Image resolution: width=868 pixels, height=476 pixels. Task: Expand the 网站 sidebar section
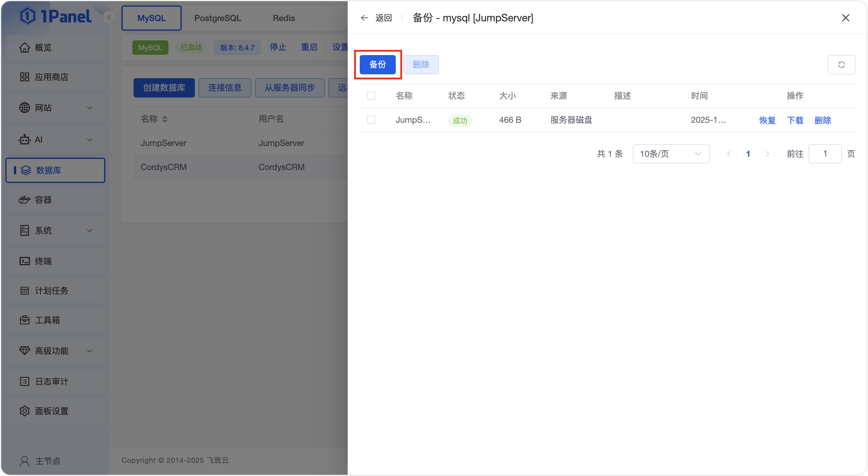pos(44,108)
